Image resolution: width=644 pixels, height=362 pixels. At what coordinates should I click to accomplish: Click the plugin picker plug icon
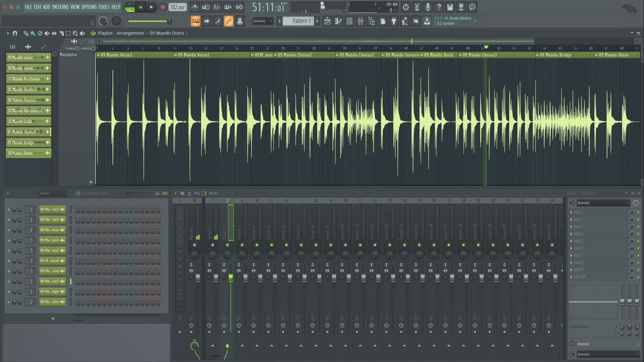393,21
